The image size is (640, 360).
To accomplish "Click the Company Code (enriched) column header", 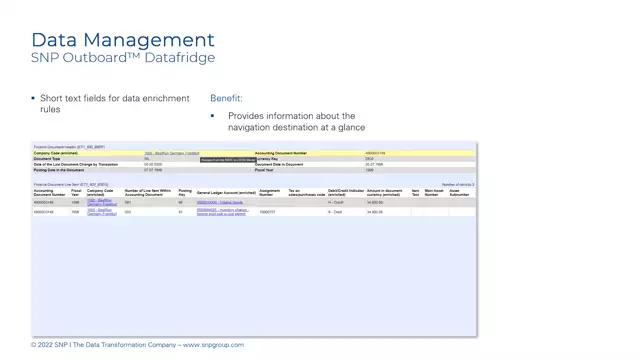I will 100,193.
